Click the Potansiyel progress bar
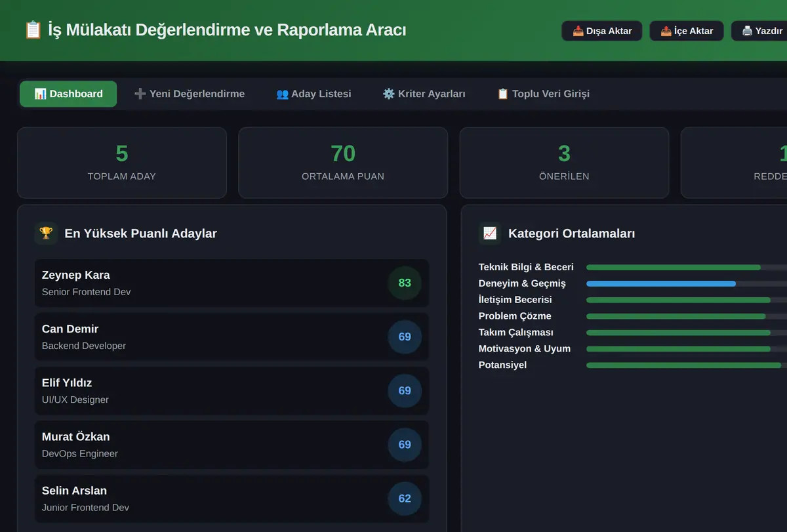787x532 pixels. (687, 365)
